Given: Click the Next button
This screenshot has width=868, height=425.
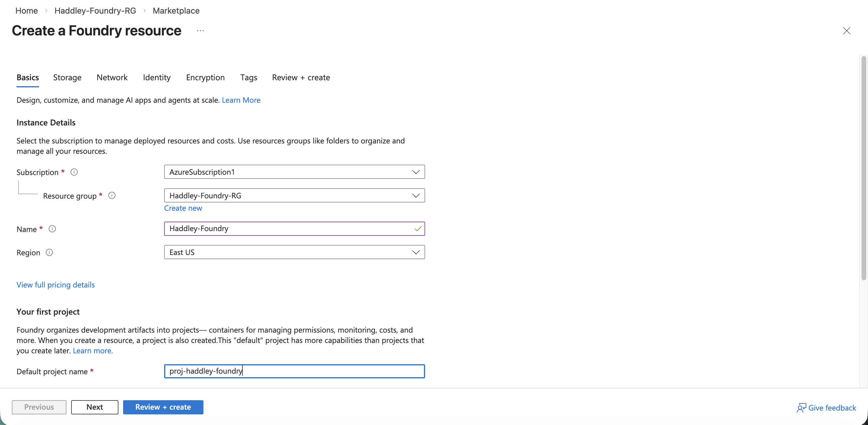Looking at the screenshot, I should pyautogui.click(x=94, y=407).
